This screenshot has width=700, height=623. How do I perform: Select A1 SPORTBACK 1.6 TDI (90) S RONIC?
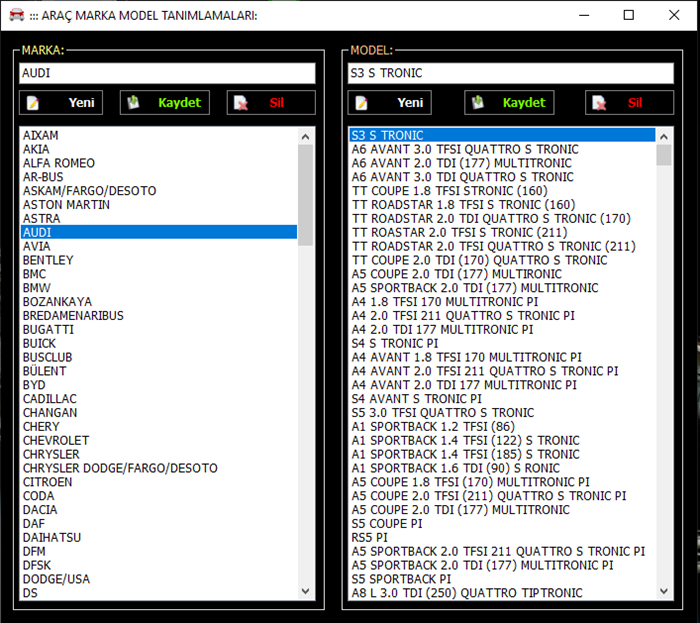point(502,468)
